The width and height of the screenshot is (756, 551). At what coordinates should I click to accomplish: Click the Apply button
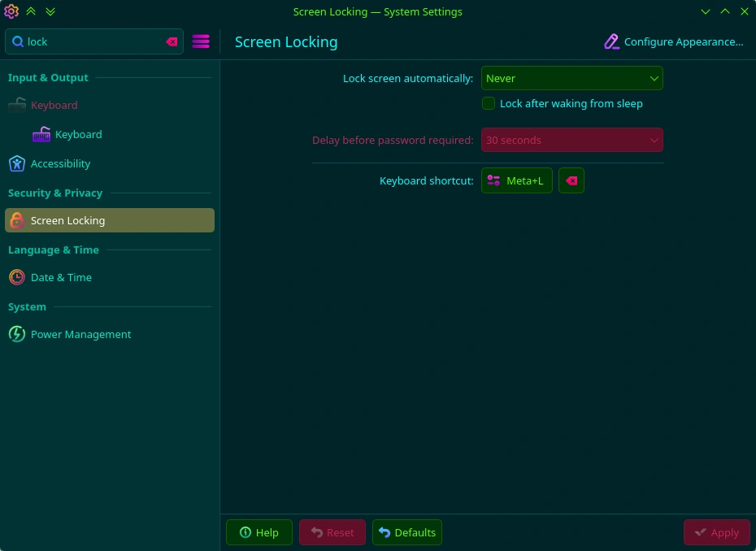click(716, 532)
